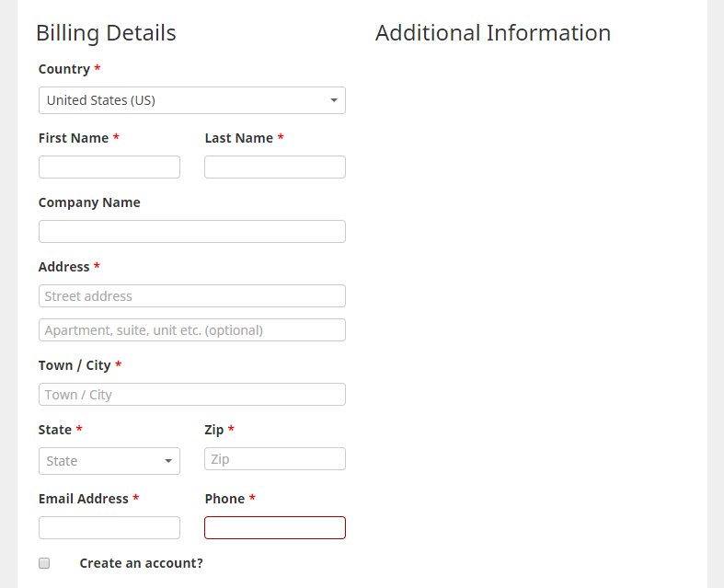Click the First Name label
Viewport: 724px width, 588px height.
point(74,138)
